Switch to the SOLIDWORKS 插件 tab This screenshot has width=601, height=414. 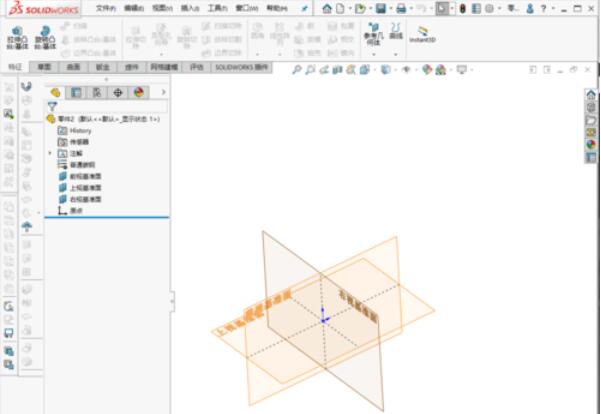[x=241, y=67]
